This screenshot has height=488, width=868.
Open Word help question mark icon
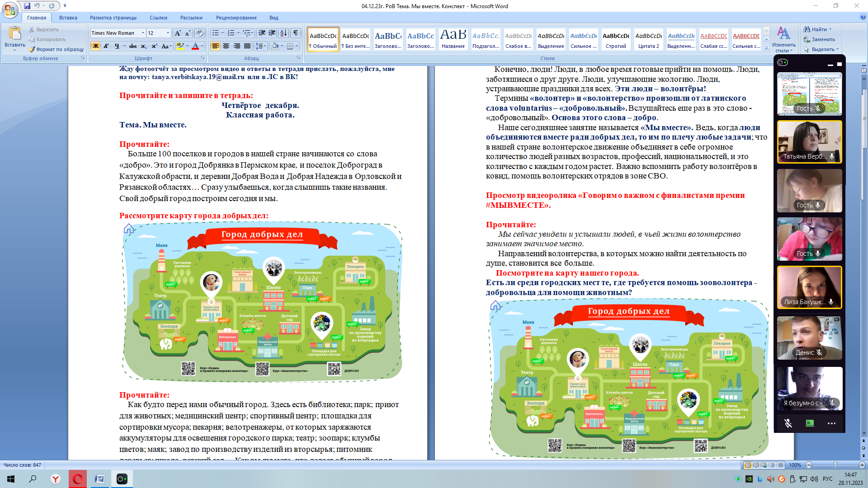(863, 17)
